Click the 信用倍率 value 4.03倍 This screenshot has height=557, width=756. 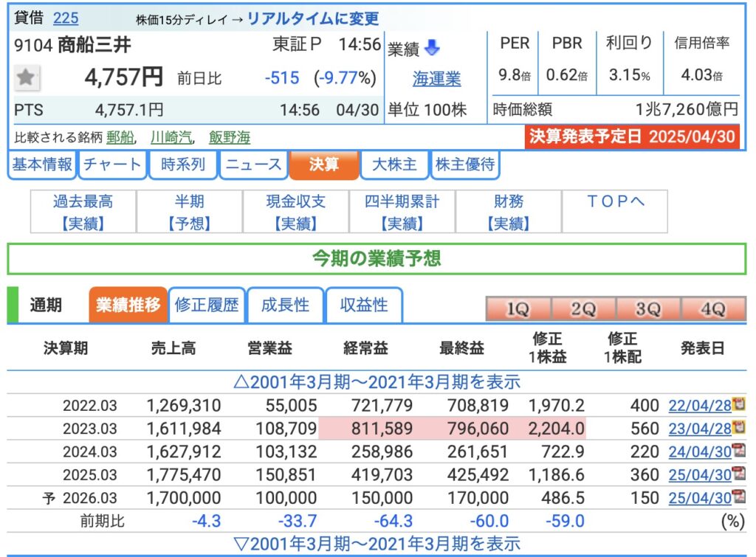[701, 75]
